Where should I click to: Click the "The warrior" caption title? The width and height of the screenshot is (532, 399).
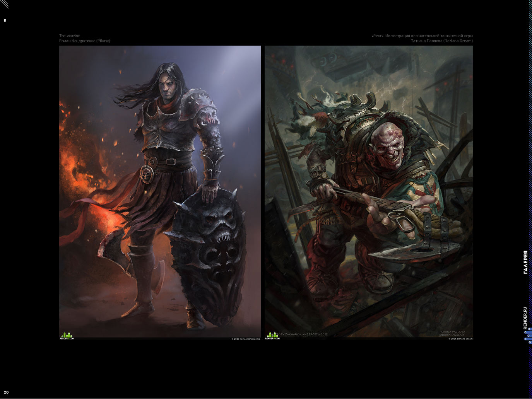coord(69,36)
